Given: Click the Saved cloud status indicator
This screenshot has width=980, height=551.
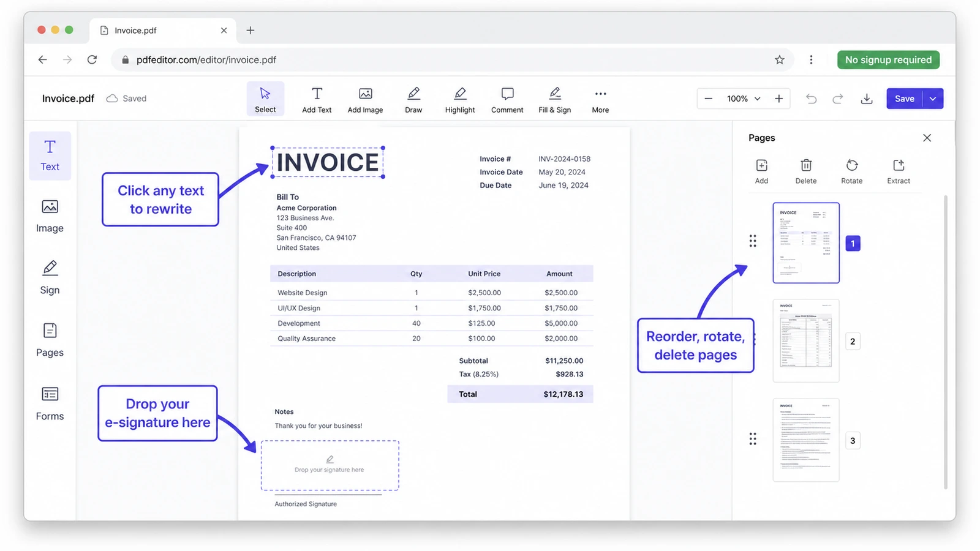Looking at the screenshot, I should [126, 99].
